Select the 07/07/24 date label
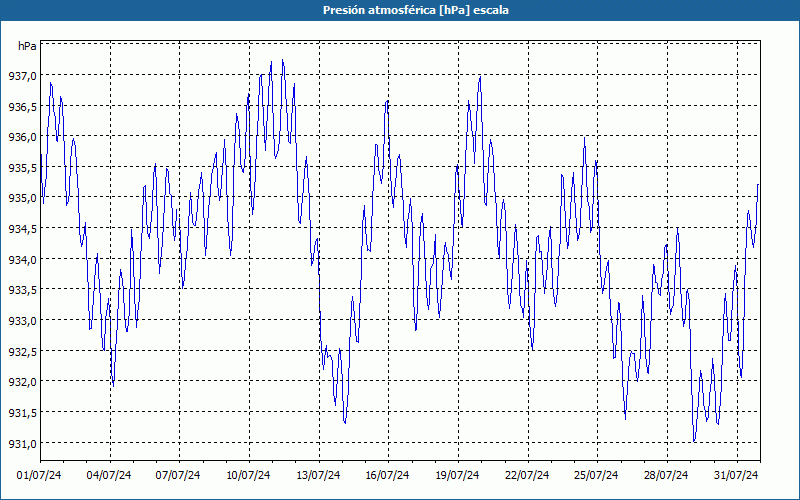800x500 pixels. tap(178, 475)
